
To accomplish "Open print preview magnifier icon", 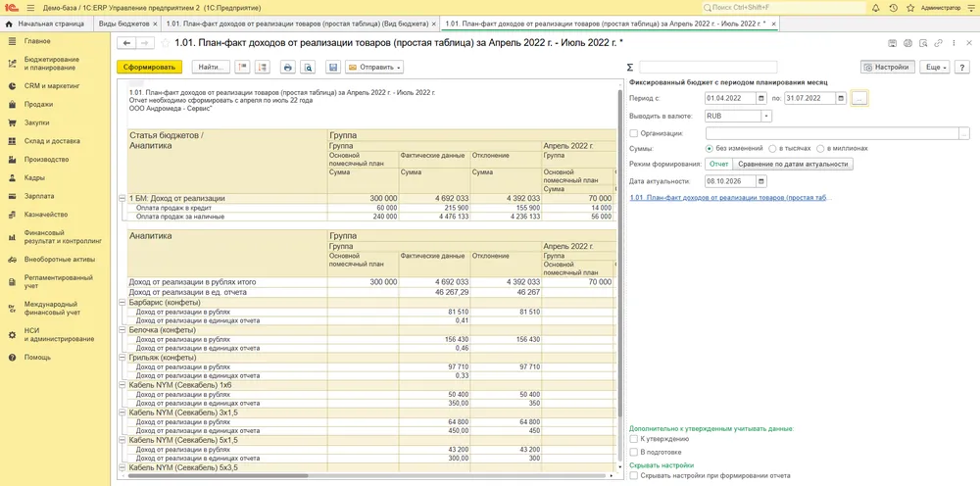I will click(307, 67).
